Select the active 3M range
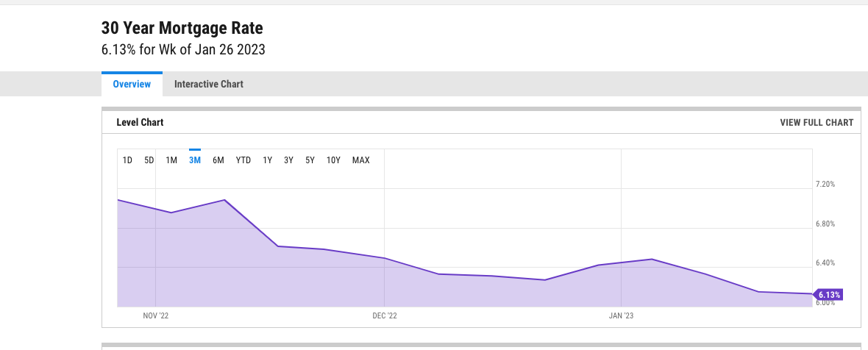Screen dimensions: 868x350 [195, 160]
